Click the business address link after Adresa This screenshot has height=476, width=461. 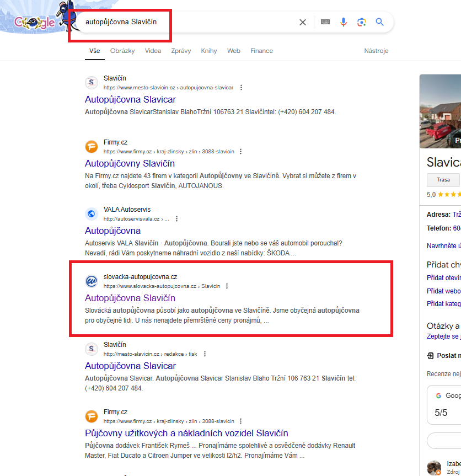coord(457,215)
